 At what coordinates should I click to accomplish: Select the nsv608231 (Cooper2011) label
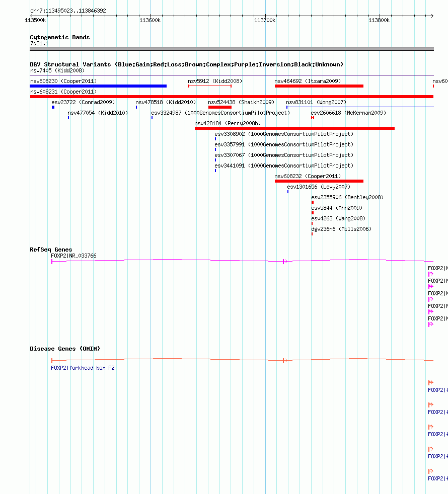pyautogui.click(x=63, y=92)
